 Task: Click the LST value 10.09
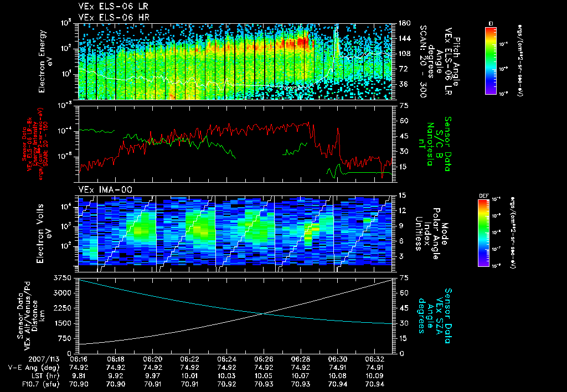click(x=375, y=376)
